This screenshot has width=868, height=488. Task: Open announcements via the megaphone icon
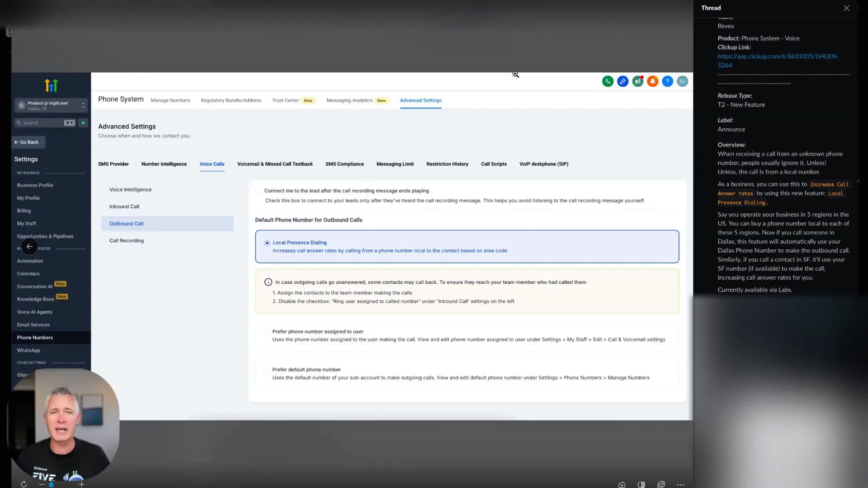638,81
